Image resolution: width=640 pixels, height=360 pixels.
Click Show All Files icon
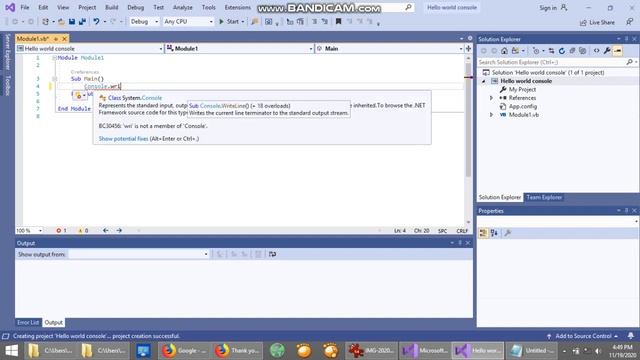click(583, 51)
